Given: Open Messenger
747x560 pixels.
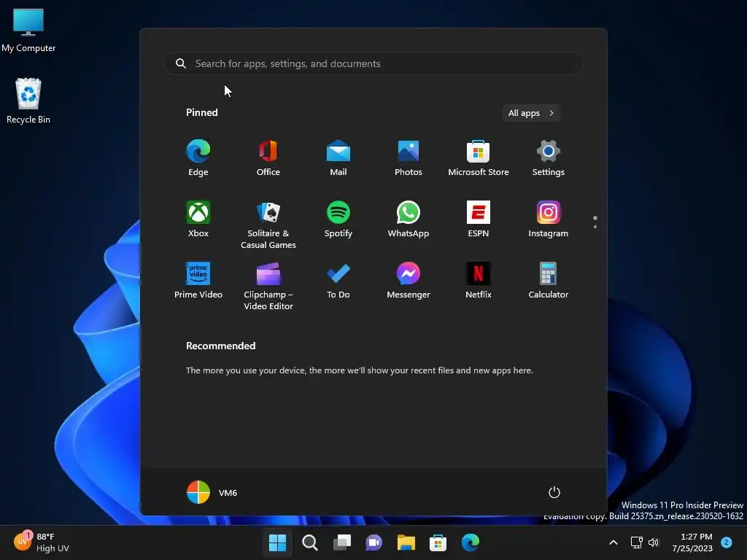Looking at the screenshot, I should pyautogui.click(x=409, y=281).
